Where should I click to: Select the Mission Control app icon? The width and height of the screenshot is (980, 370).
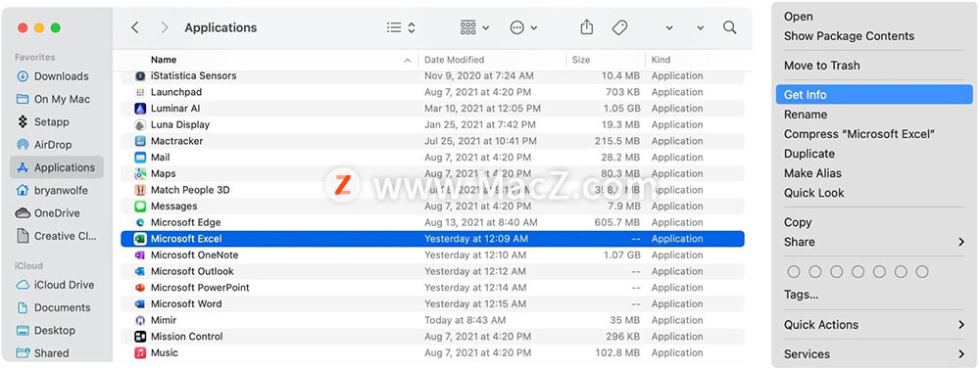(140, 337)
